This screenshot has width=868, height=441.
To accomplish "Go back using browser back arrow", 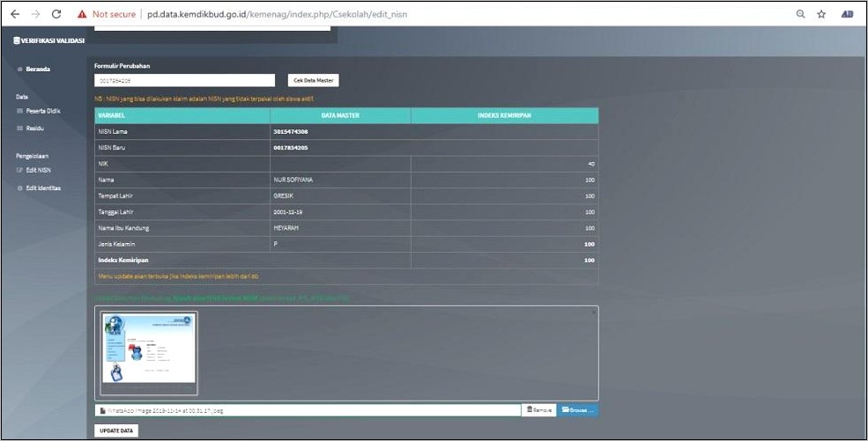I will (x=15, y=14).
